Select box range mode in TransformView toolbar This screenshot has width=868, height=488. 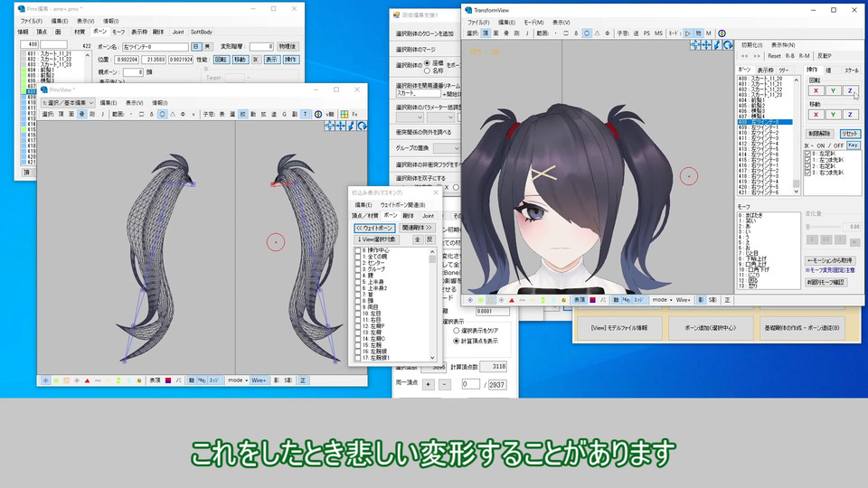pyautogui.click(x=566, y=33)
